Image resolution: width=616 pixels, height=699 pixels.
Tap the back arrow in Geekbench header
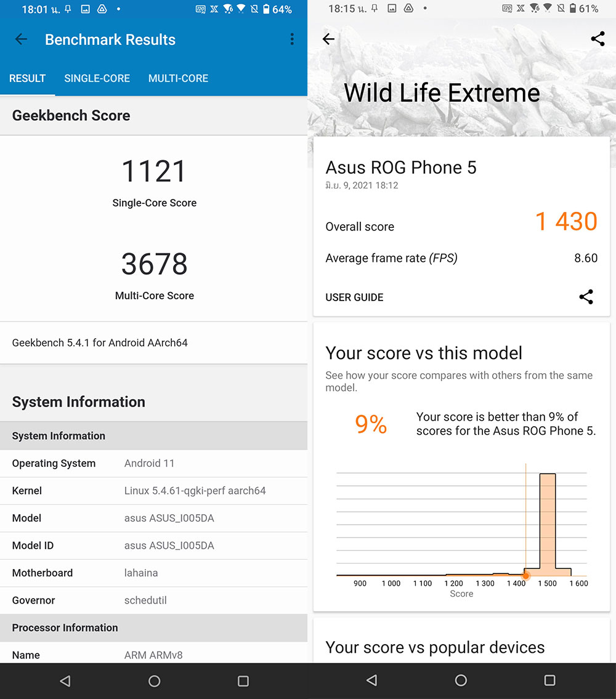(21, 39)
